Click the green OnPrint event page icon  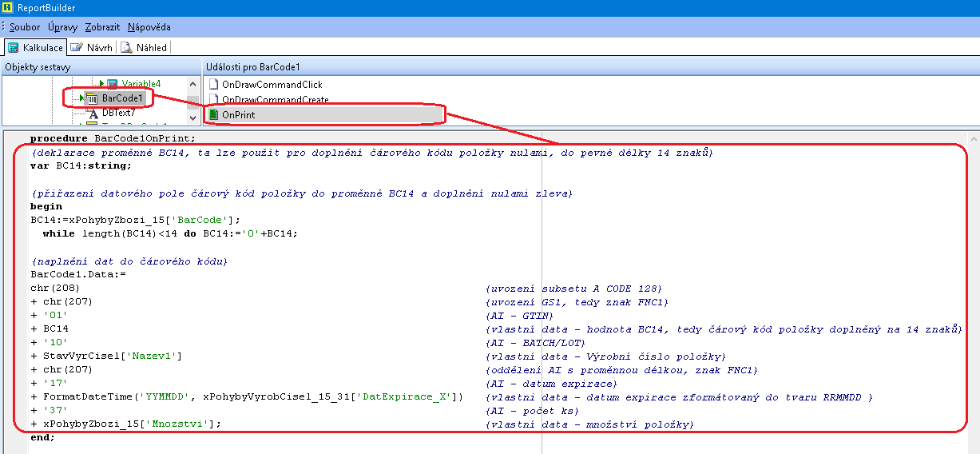pyautogui.click(x=213, y=115)
